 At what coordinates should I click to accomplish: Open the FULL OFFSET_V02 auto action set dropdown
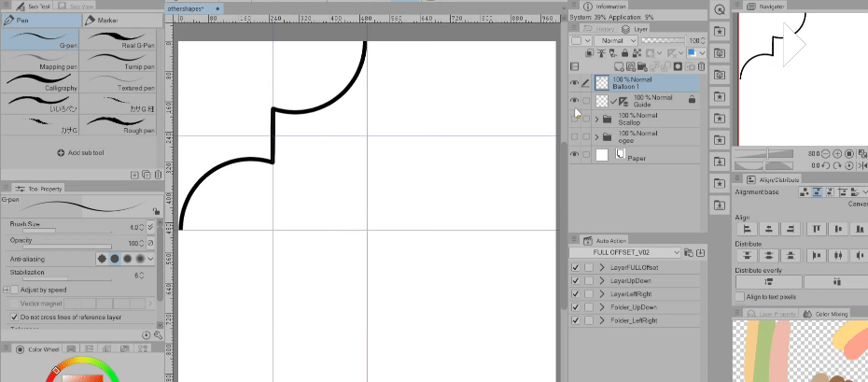click(x=625, y=252)
